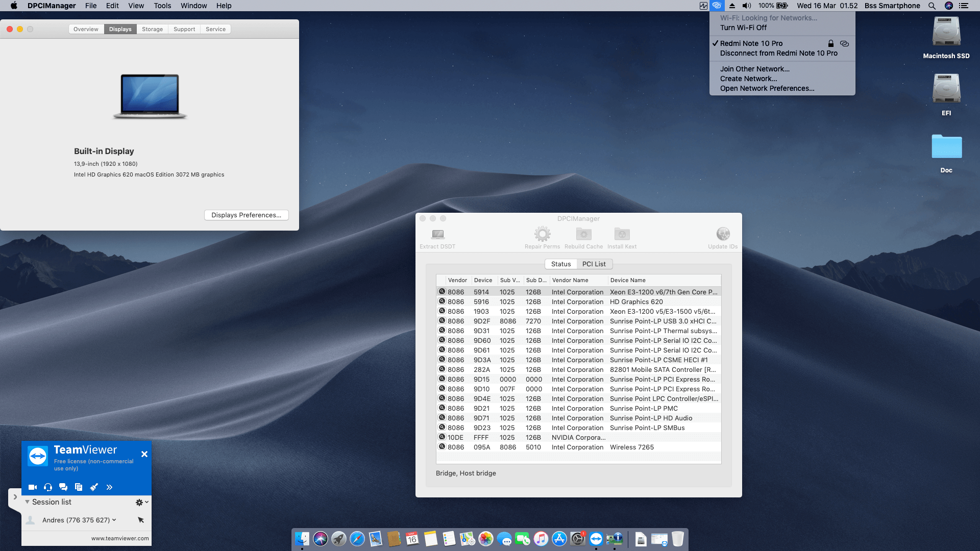Click the TeamViewer whiteboard brush icon
This screenshot has width=980, height=551.
[x=94, y=487]
